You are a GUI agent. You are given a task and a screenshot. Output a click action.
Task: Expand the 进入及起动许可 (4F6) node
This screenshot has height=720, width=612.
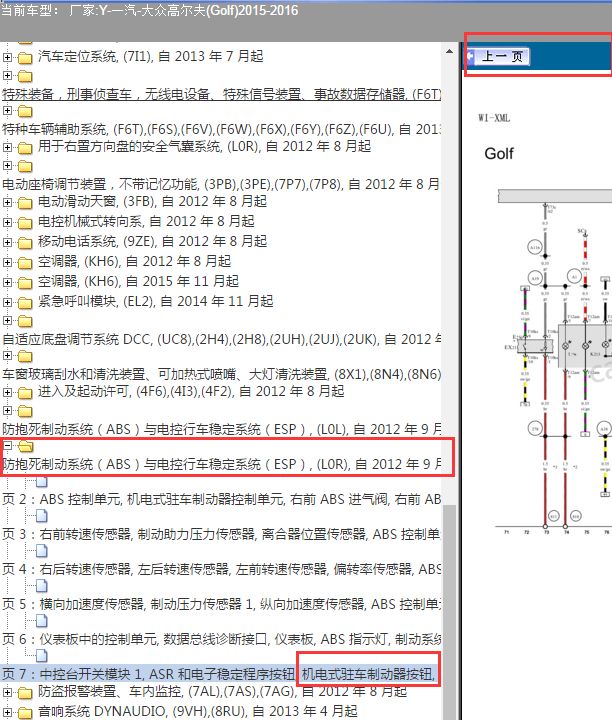coord(7,392)
